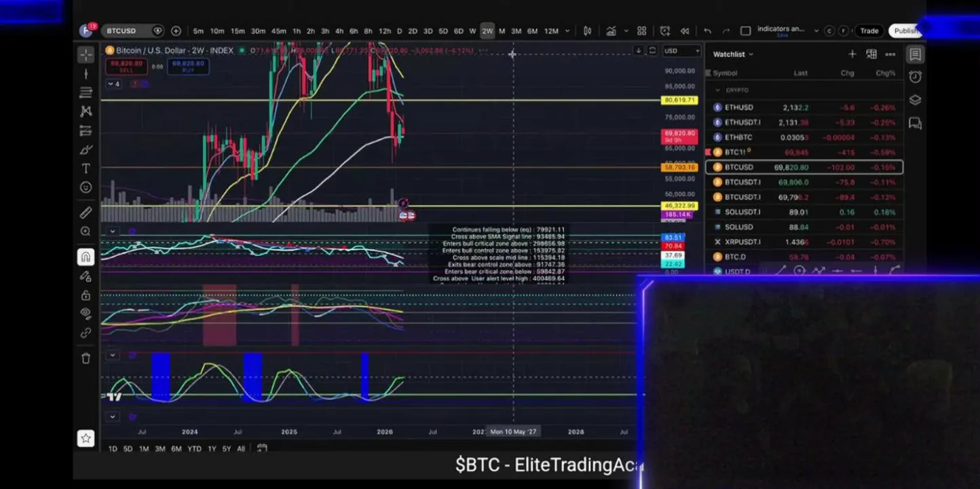Select SOLUSD in the watchlist
The height and width of the screenshot is (489, 980).
[x=805, y=227]
